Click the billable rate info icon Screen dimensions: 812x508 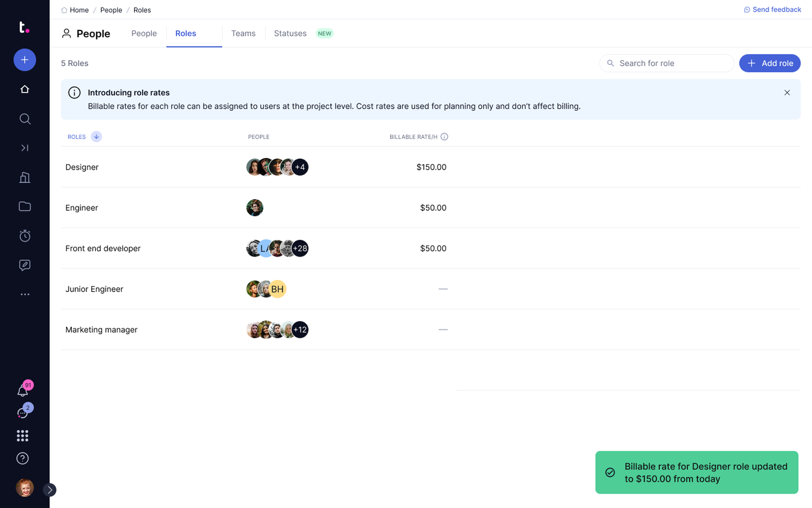pyautogui.click(x=445, y=137)
